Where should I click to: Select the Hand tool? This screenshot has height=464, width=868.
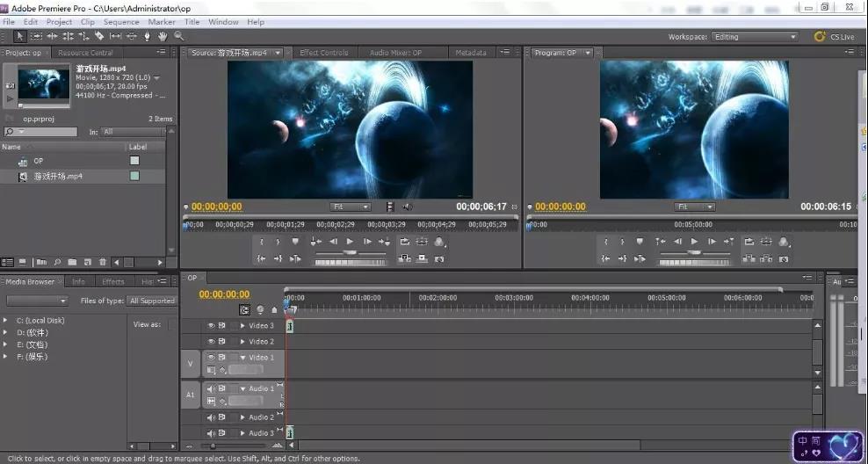point(163,36)
